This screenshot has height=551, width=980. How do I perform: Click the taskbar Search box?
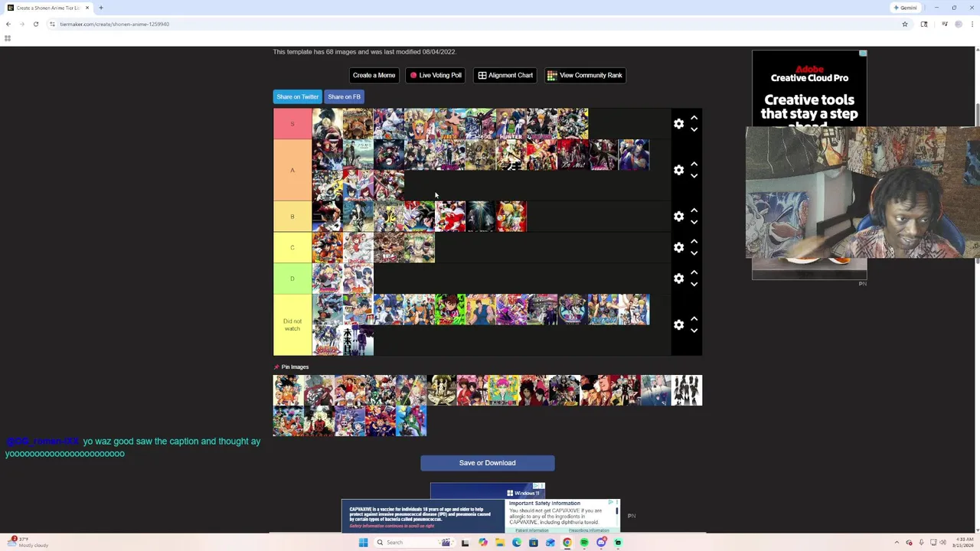pos(414,543)
